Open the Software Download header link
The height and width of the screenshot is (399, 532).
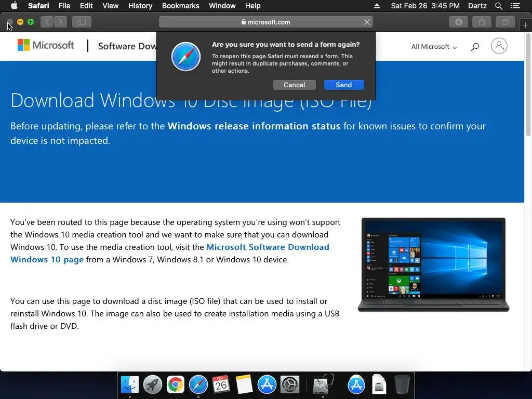coord(127,46)
